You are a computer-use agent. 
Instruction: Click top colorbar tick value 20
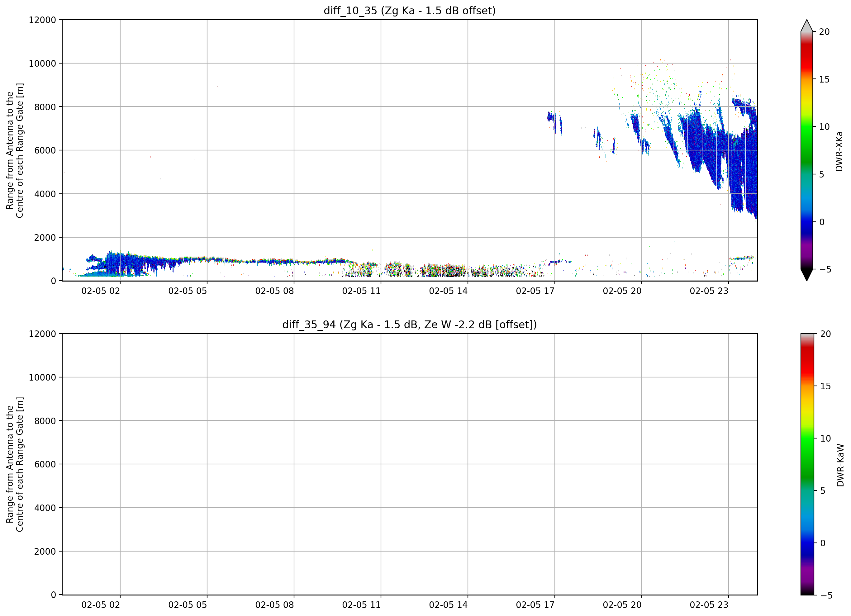[x=824, y=32]
